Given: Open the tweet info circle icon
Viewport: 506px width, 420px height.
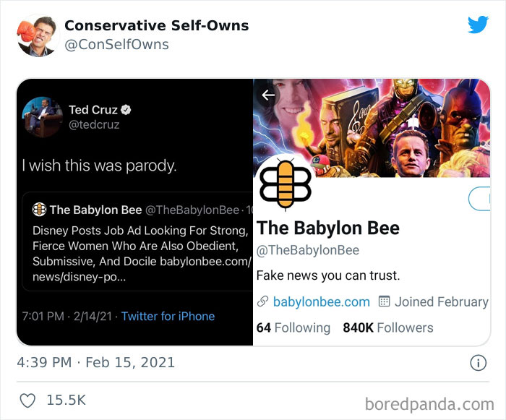Looking at the screenshot, I should (478, 362).
